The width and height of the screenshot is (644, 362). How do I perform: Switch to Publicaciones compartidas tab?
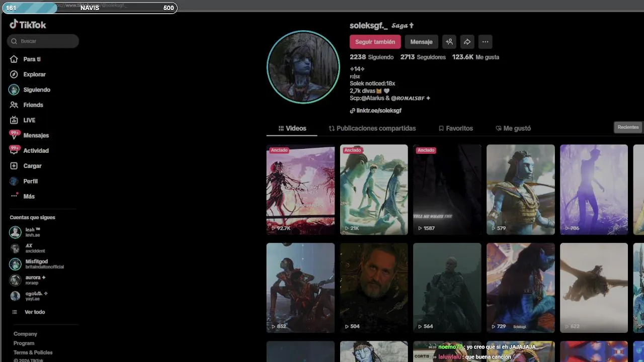point(372,128)
